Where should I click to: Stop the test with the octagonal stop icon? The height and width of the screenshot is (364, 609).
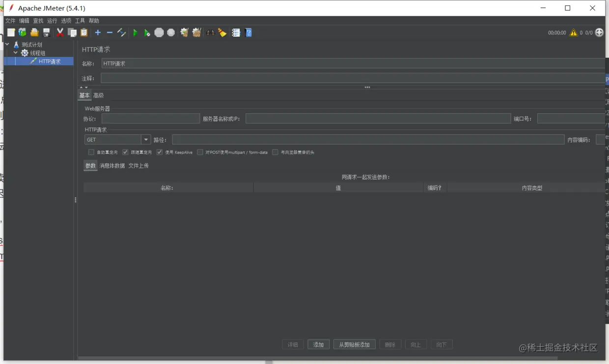coord(159,32)
